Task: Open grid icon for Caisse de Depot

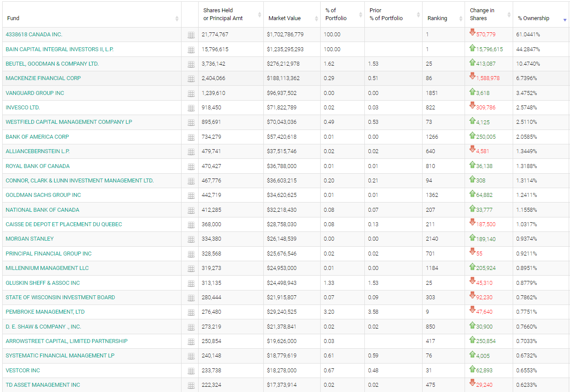Action: [191, 225]
